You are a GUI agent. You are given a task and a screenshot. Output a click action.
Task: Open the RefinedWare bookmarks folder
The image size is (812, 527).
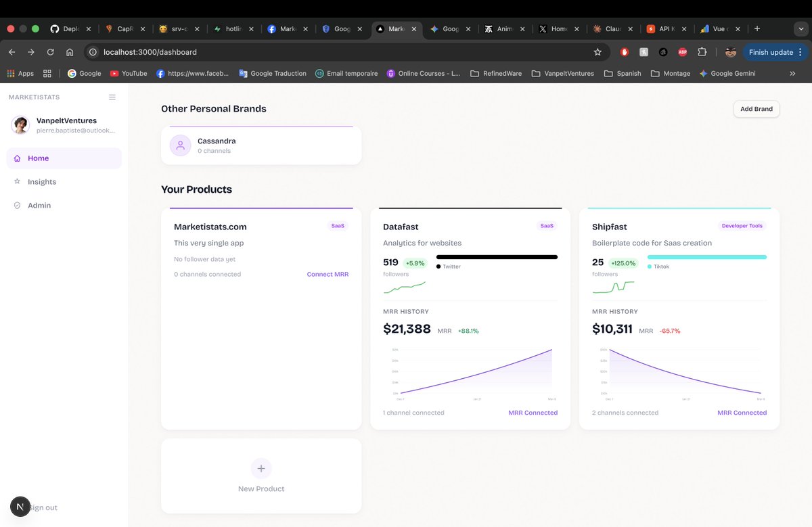496,73
